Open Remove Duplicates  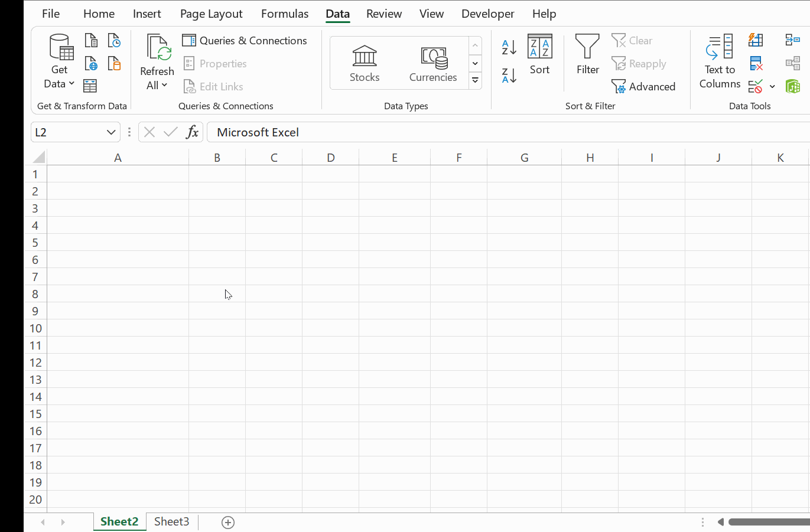(756, 63)
